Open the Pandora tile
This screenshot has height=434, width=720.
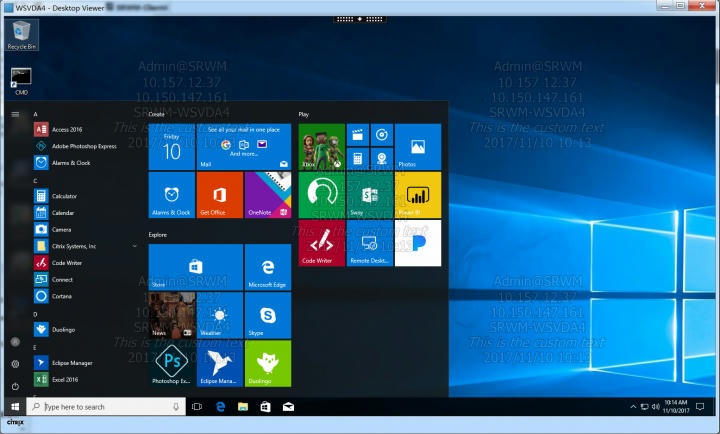click(418, 243)
